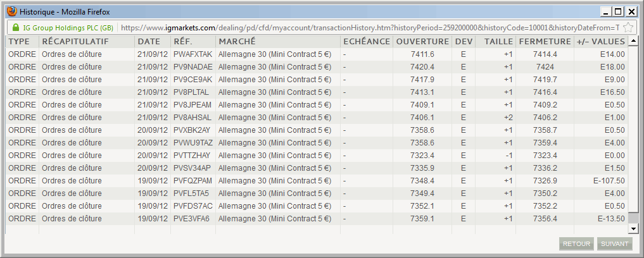Click the E0.00 value cell
The width and height of the screenshot is (644, 258).
(616, 156)
